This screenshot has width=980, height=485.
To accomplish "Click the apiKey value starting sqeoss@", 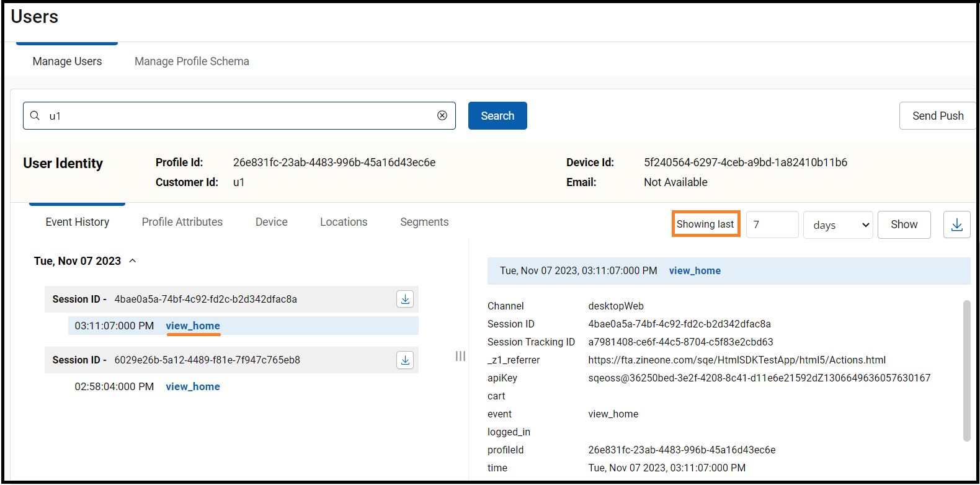I will tap(759, 378).
